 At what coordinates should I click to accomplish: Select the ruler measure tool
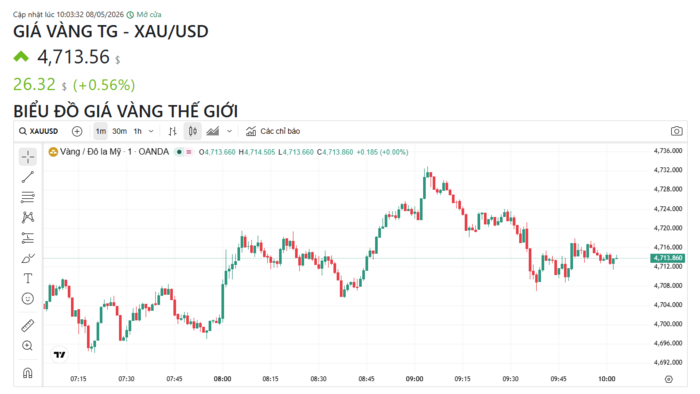tap(28, 326)
